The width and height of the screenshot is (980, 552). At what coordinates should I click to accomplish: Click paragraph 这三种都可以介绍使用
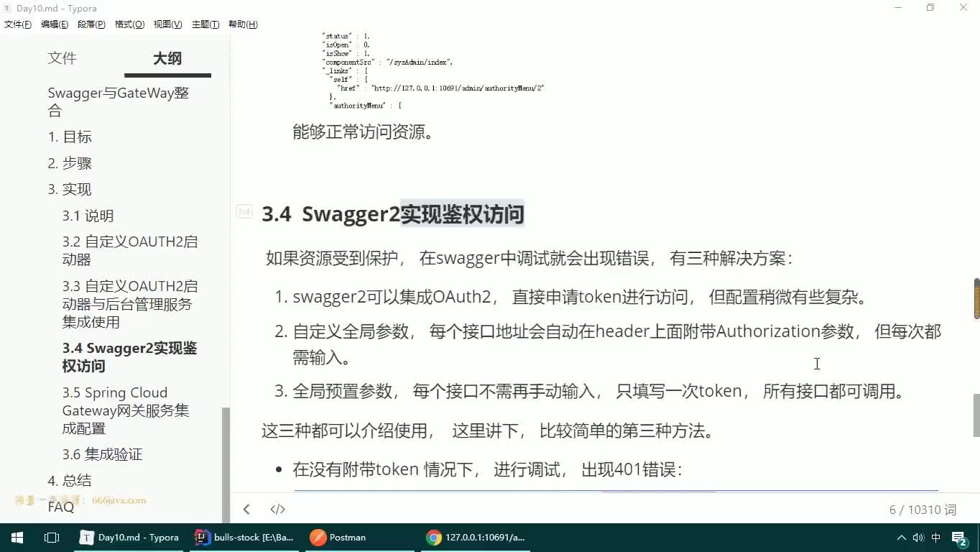pos(489,431)
